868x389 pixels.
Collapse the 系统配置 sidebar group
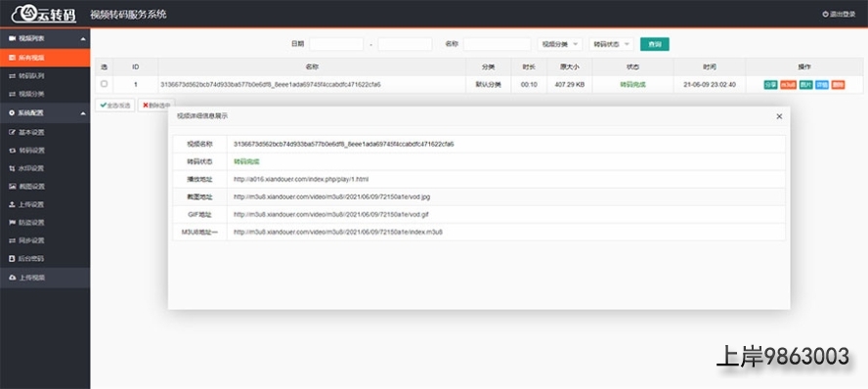[45, 112]
